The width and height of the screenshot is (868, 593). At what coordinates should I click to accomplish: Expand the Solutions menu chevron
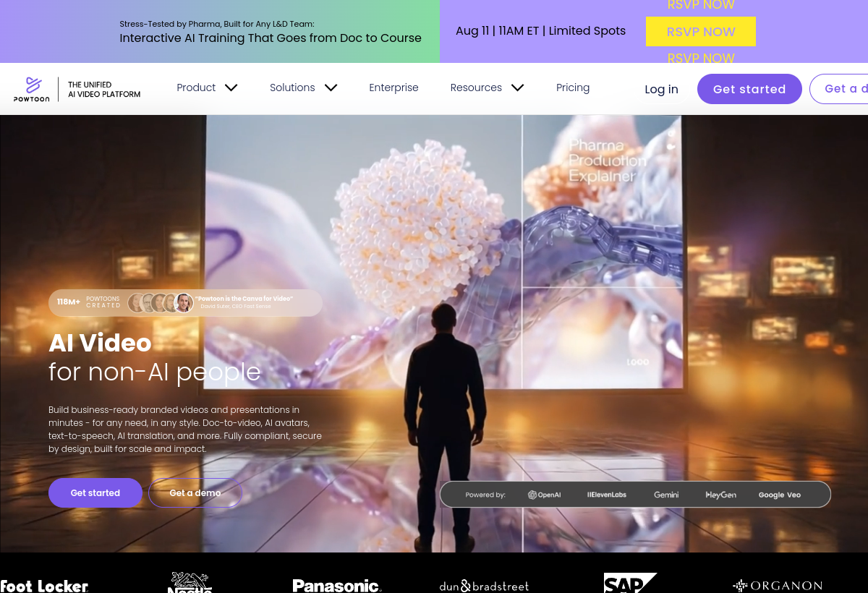pos(331,88)
